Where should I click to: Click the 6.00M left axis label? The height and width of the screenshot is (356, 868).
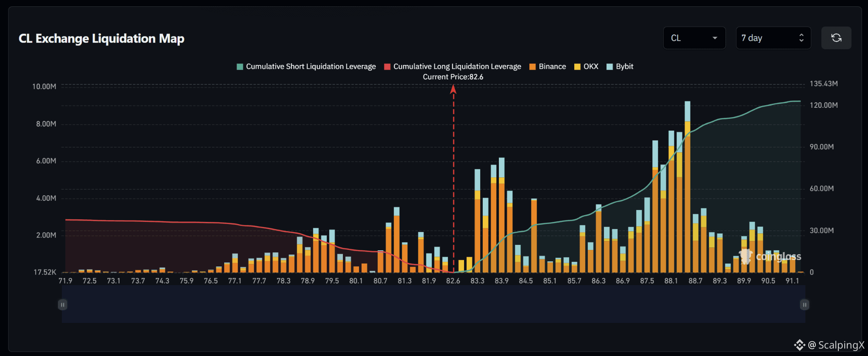pyautogui.click(x=46, y=161)
